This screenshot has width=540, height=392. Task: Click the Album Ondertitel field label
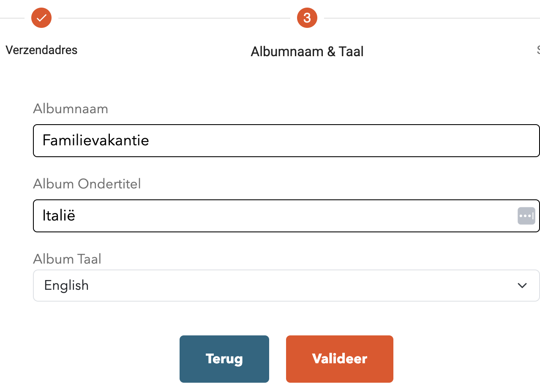tap(87, 184)
